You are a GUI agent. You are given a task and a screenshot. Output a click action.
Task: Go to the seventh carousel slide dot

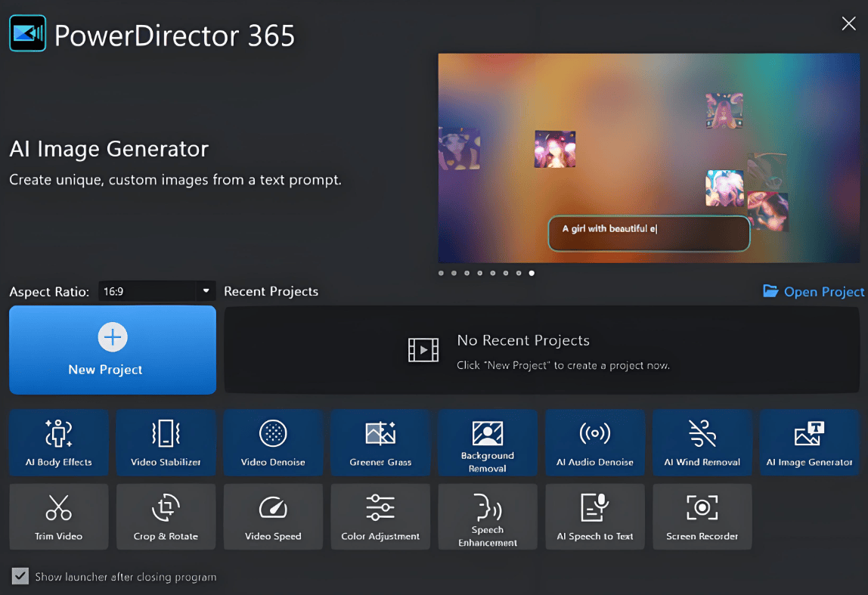coord(519,273)
